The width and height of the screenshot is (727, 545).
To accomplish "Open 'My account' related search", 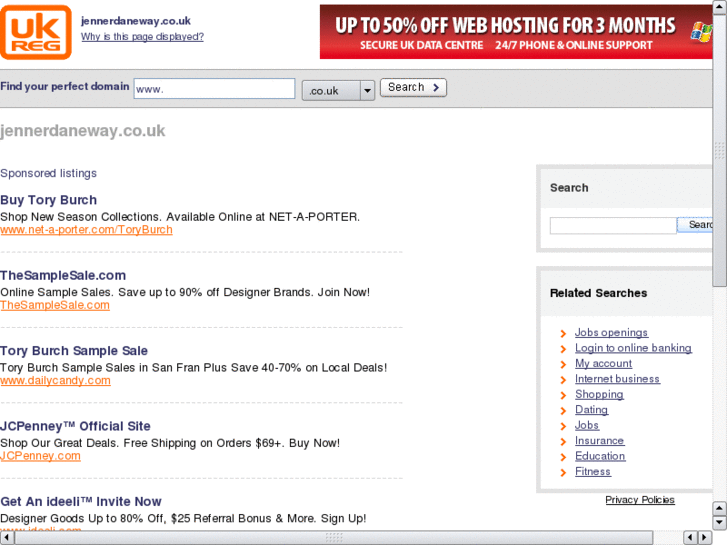I will (603, 364).
